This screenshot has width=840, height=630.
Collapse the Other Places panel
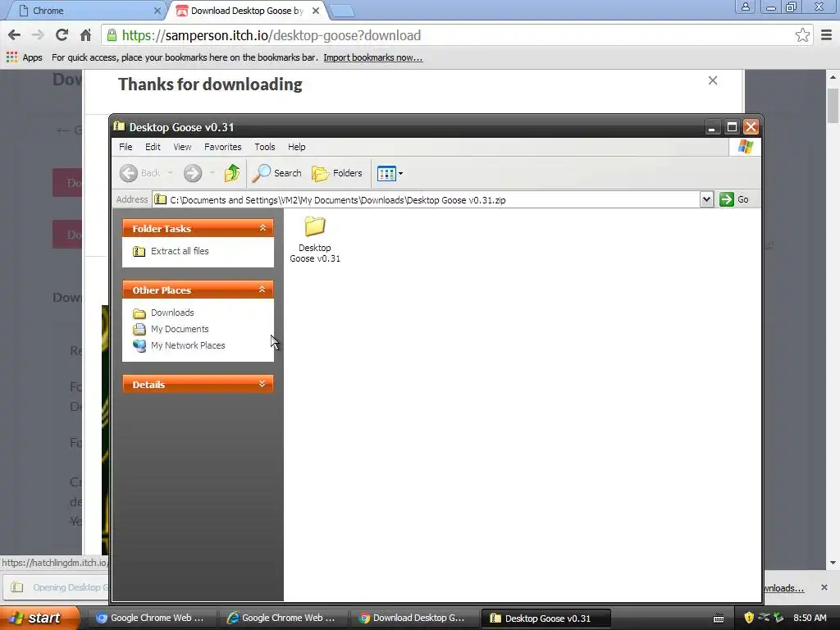pos(262,290)
